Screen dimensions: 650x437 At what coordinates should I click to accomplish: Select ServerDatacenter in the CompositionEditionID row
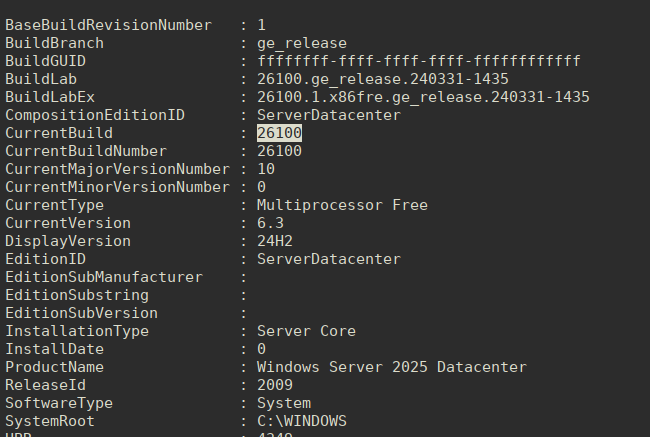tap(329, 115)
